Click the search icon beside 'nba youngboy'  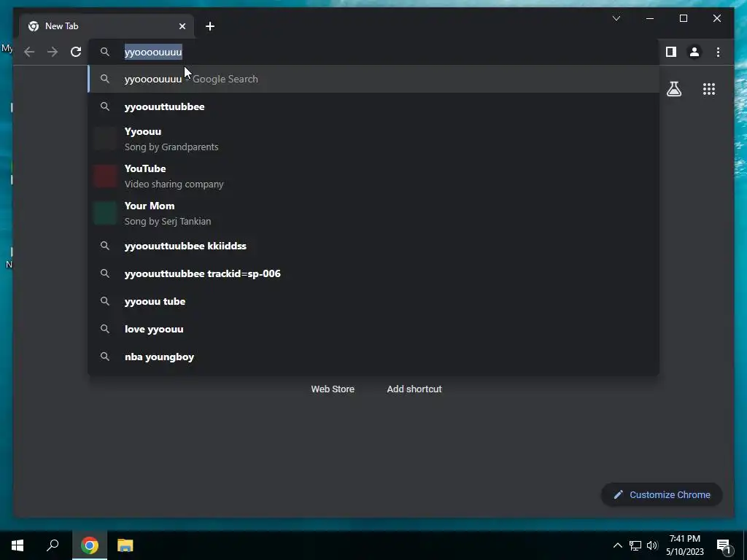[x=105, y=356]
